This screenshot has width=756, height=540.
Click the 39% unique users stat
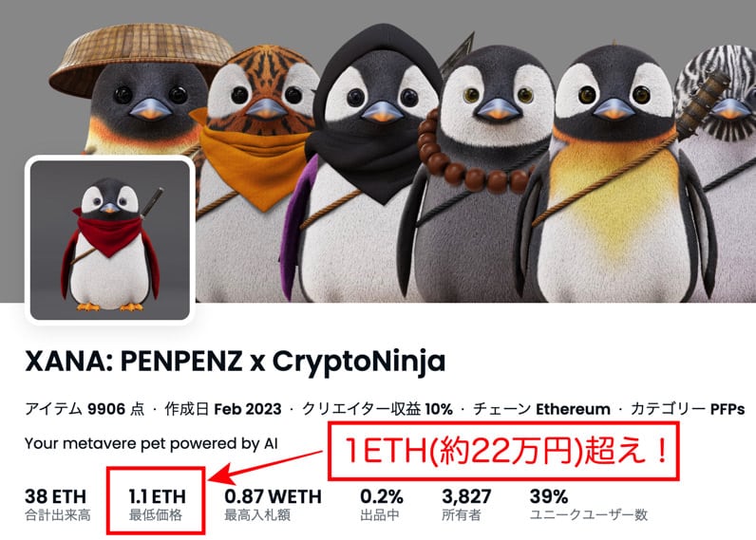pos(588,504)
